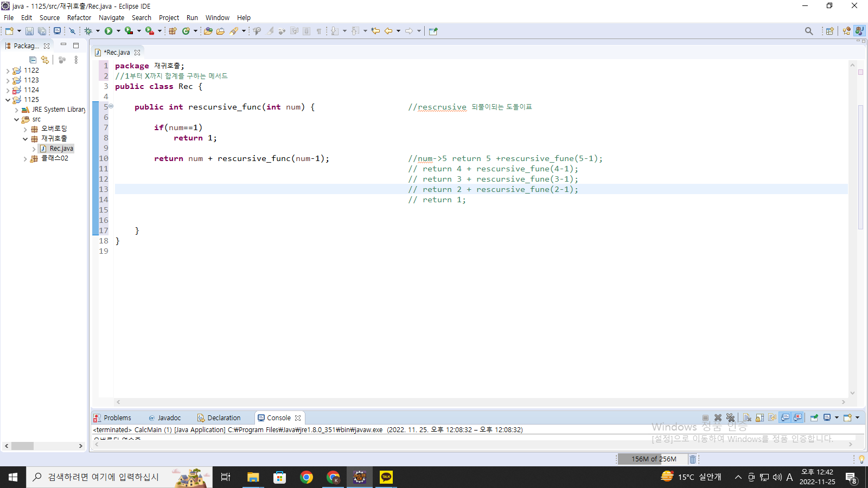
Task: Open the Refactor menu
Action: point(79,18)
